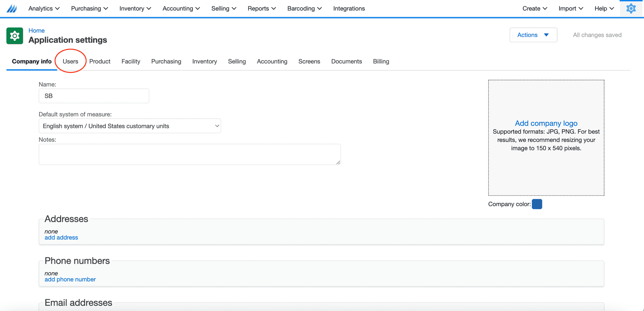Focus the Notes text area
644x311 pixels.
[x=190, y=154]
